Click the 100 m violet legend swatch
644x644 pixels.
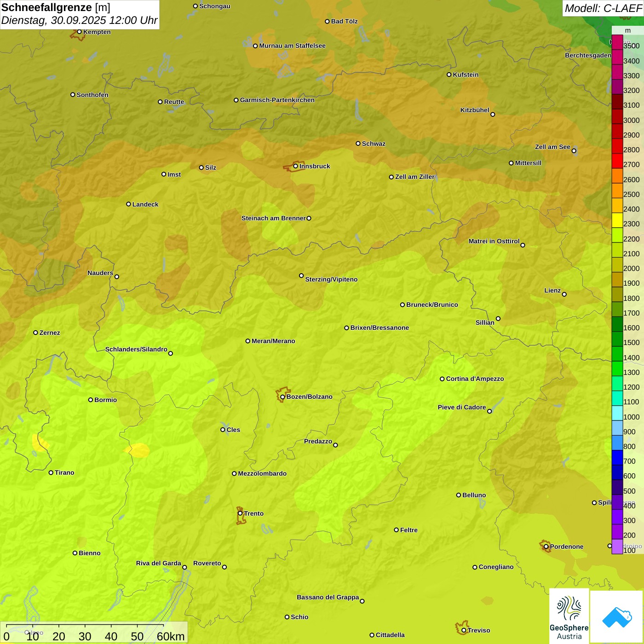[617, 546]
